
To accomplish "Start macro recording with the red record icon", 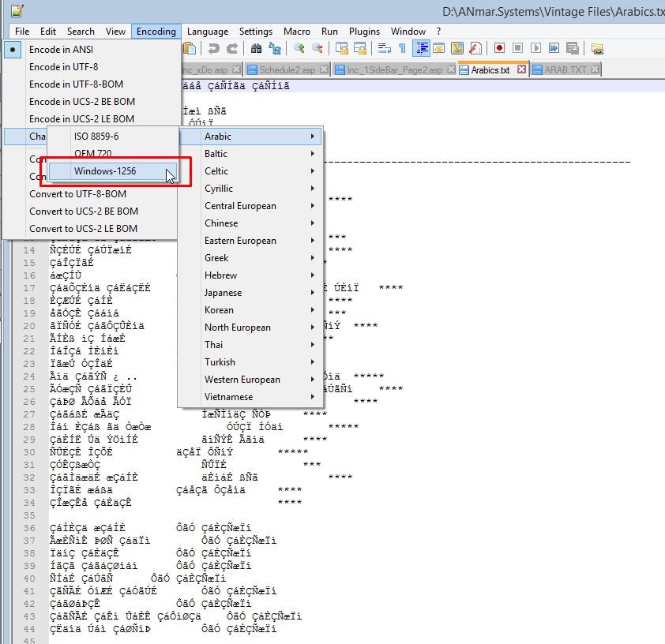I will coord(499,49).
